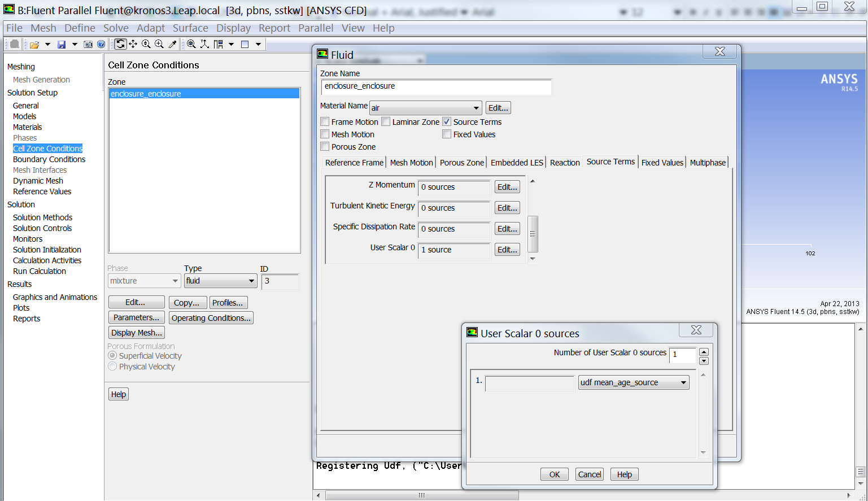The width and height of the screenshot is (868, 501).
Task: Click the camera save picture icon
Action: click(88, 44)
